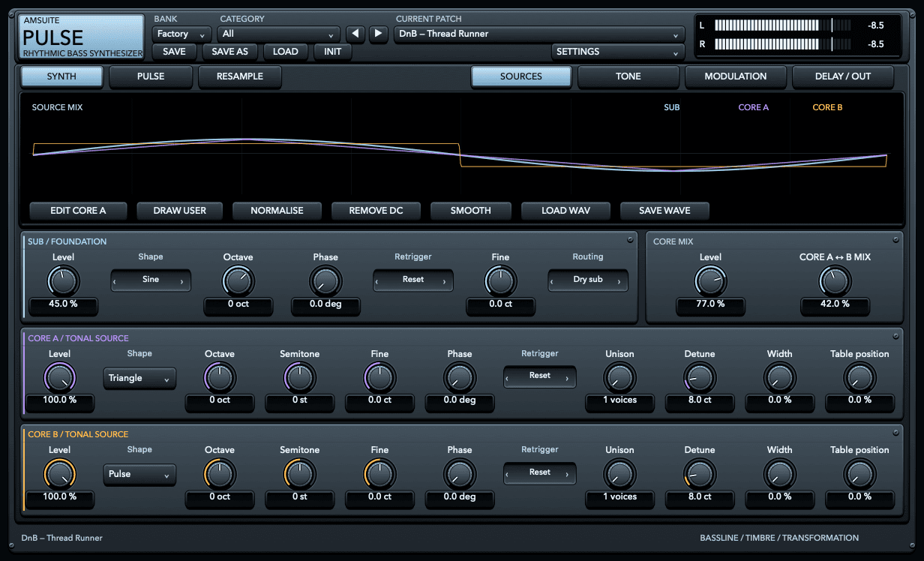The image size is (924, 561).
Task: Click the Core A ↔ B Mix knob
Action: click(x=835, y=281)
